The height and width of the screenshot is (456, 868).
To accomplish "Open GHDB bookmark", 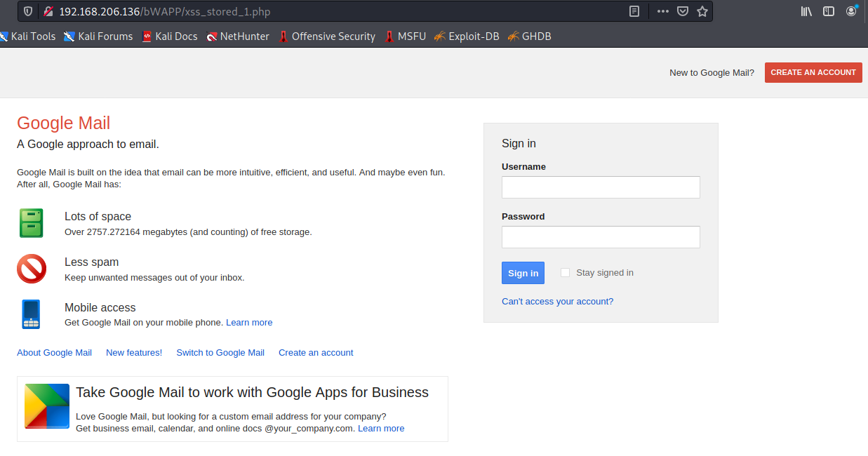I will 530,36.
